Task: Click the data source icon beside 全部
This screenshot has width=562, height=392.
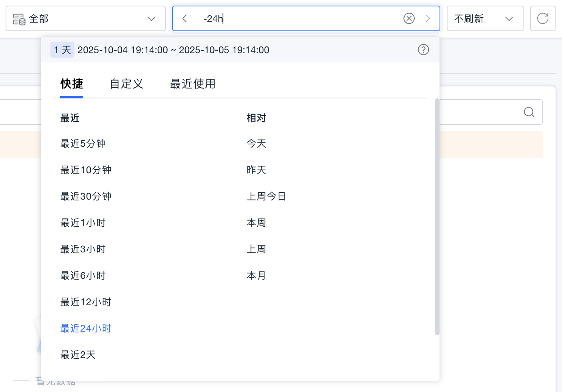Action: tap(19, 19)
